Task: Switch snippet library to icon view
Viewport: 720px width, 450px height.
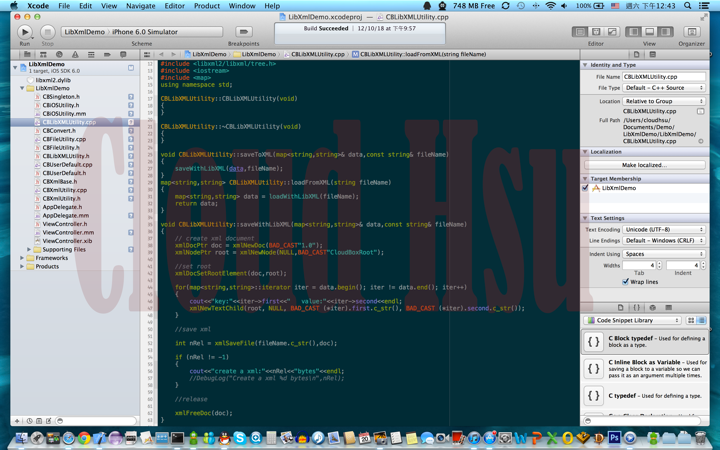Action: click(x=691, y=321)
